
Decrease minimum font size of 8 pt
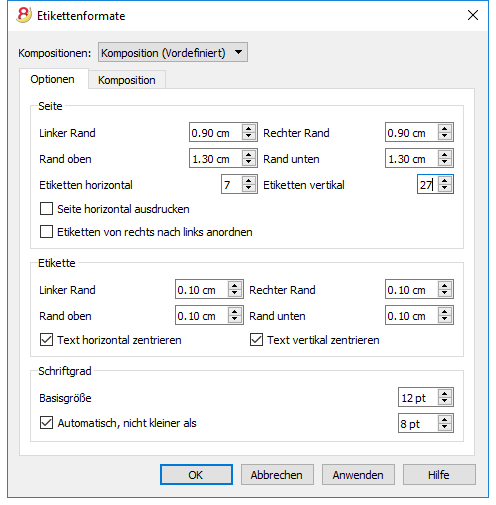[444, 427]
